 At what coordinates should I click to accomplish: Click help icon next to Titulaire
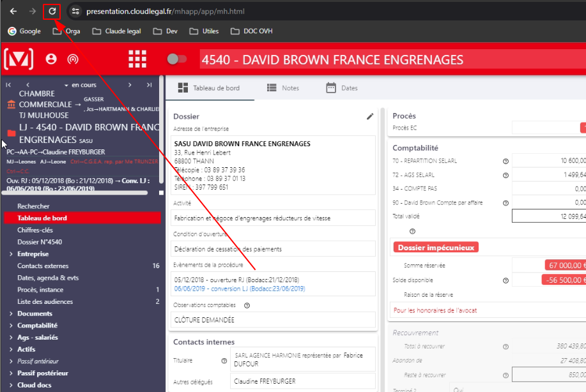pyautogui.click(x=224, y=361)
